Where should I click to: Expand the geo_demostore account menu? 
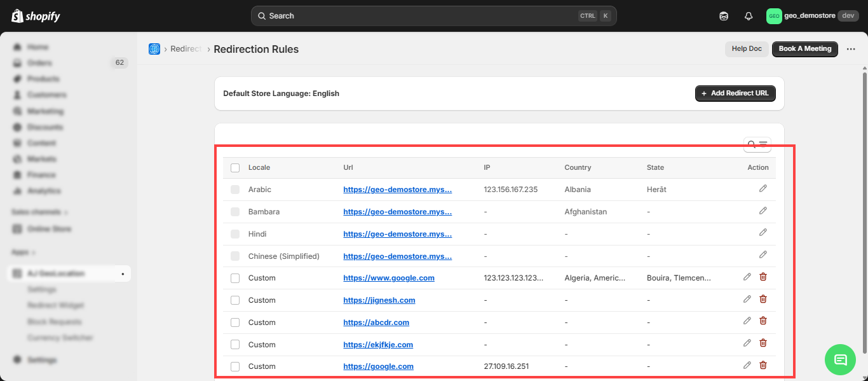pyautogui.click(x=812, y=16)
